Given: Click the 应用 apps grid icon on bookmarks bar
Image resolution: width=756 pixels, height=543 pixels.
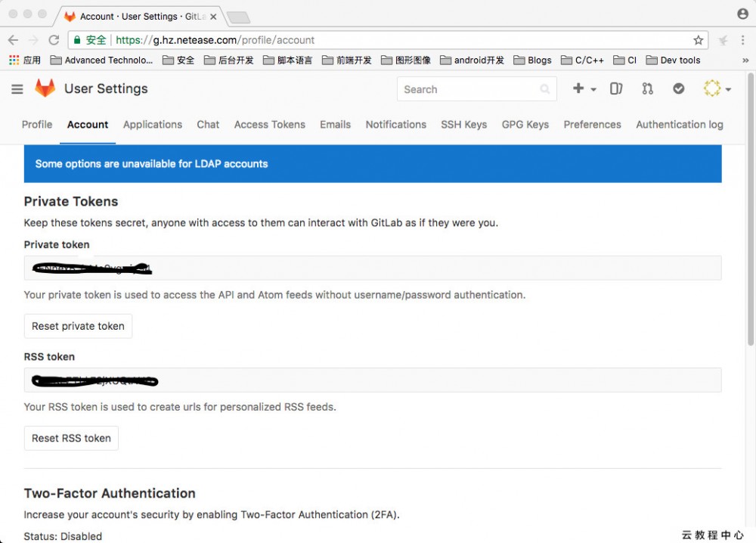Looking at the screenshot, I should pos(14,60).
